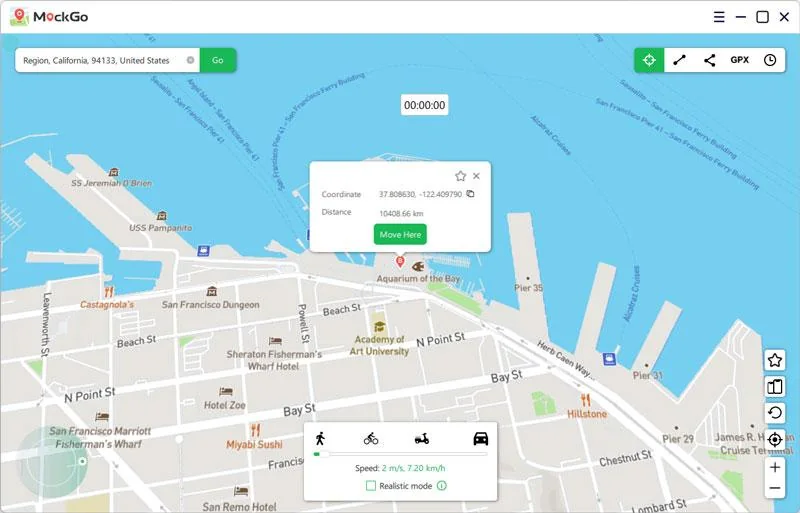Zoom out the map with minus button
This screenshot has height=513, width=800.
coord(775,489)
